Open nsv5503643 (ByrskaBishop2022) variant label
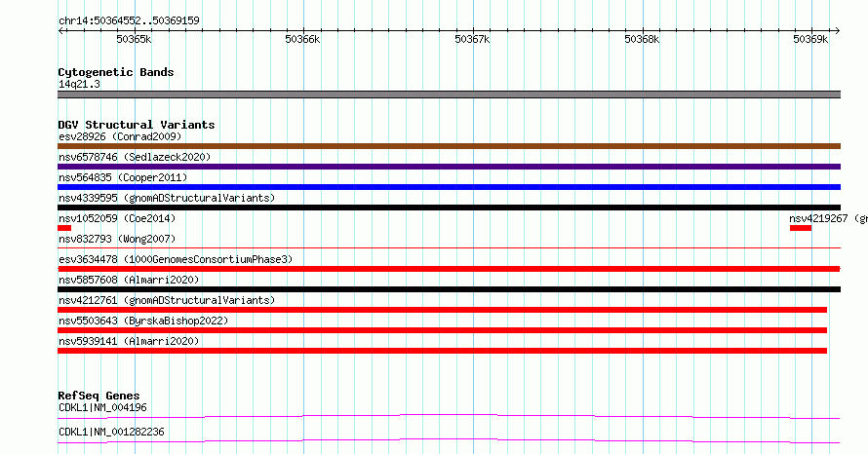 143,321
